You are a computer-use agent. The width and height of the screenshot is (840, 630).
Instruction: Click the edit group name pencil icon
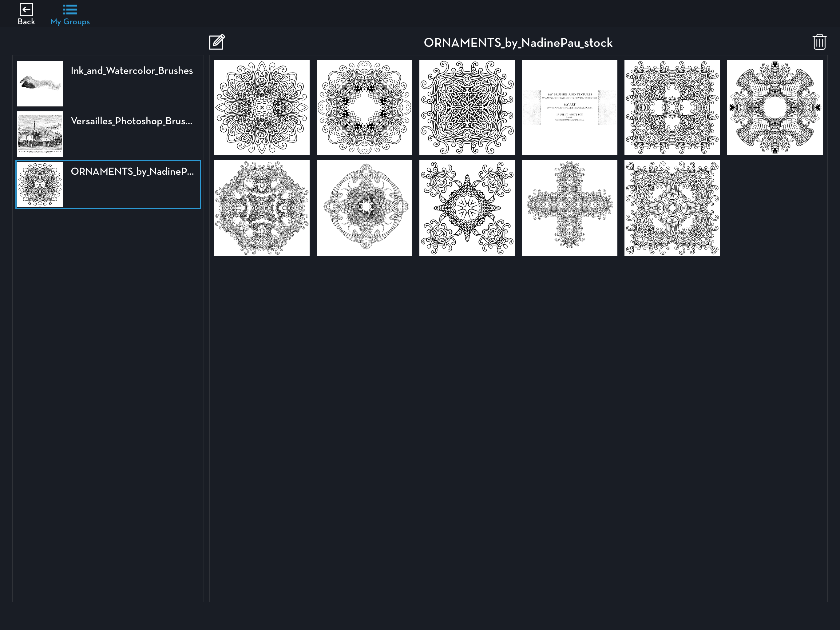(x=217, y=42)
